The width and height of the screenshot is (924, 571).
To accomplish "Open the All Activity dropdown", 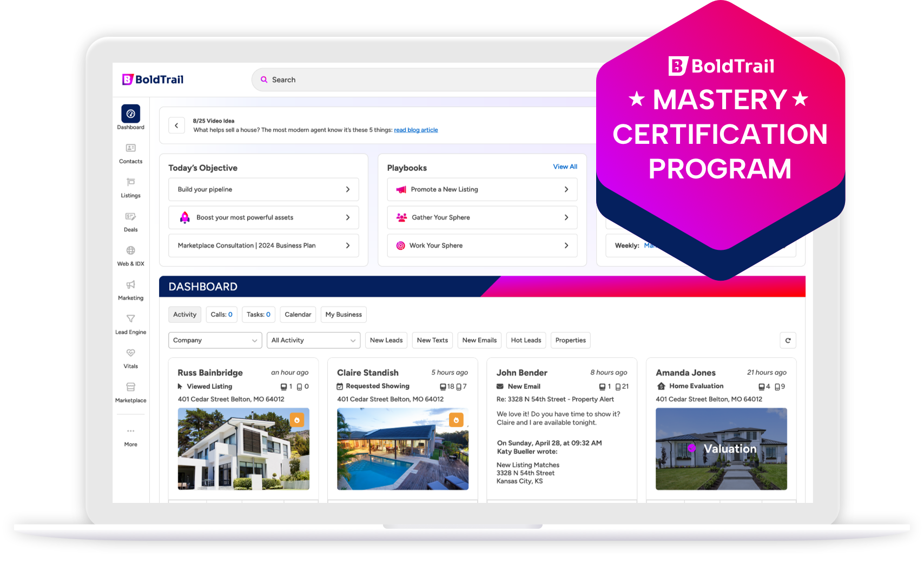I will (x=313, y=340).
